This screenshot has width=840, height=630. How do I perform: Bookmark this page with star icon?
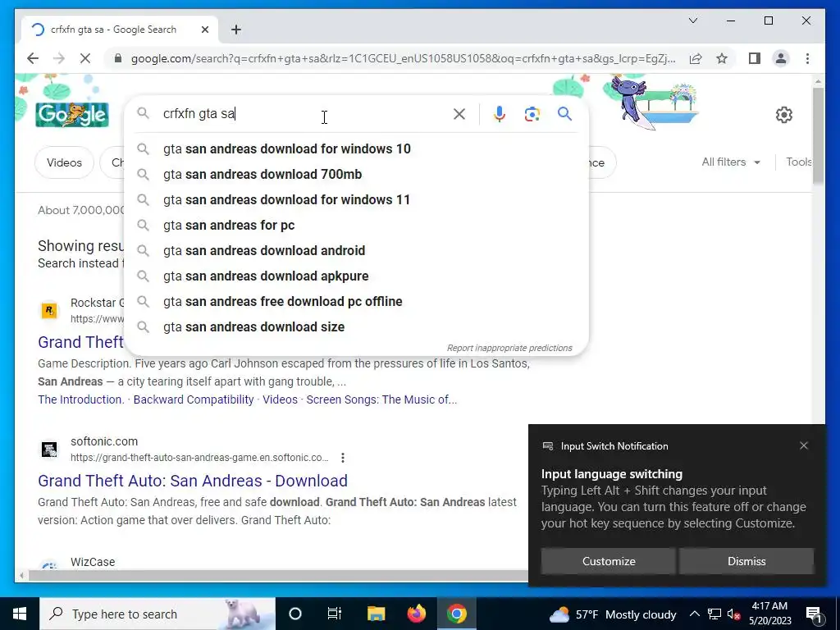coord(722,58)
